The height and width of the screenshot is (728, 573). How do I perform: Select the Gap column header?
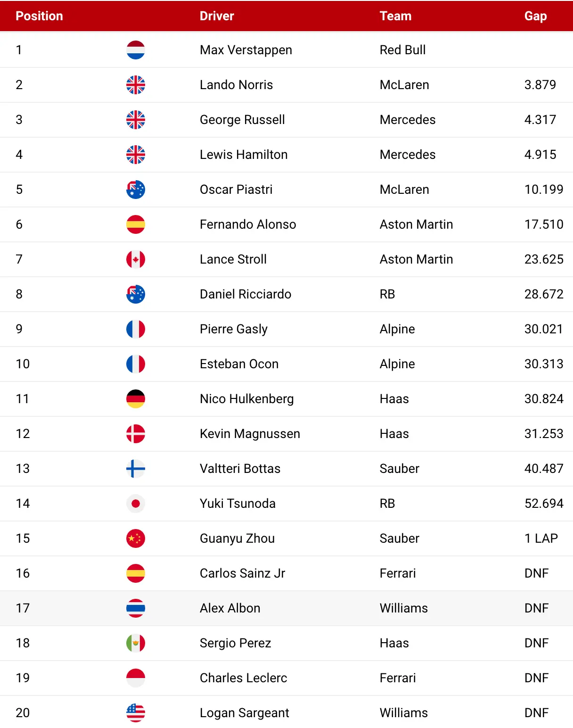(536, 16)
